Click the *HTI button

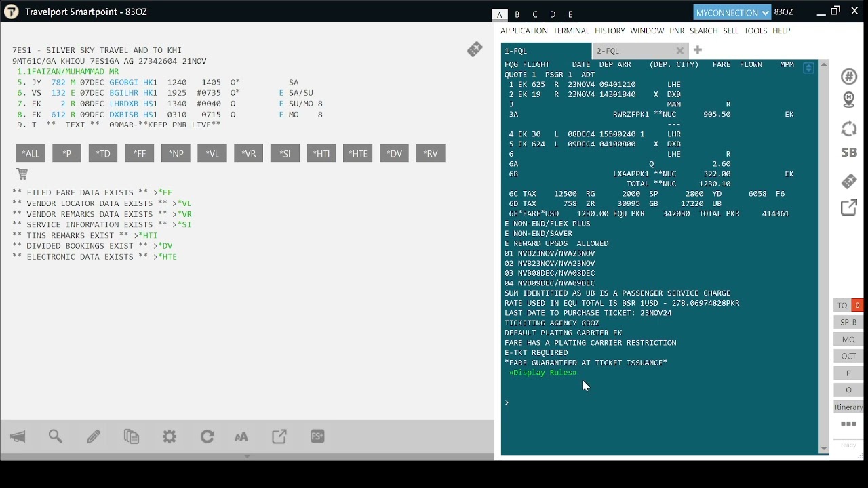(x=321, y=154)
